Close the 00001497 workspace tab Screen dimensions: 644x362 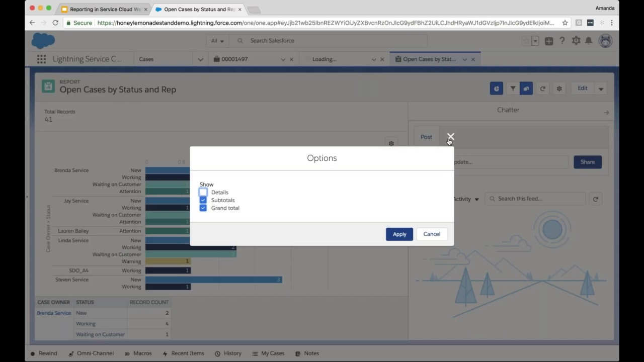pyautogui.click(x=291, y=59)
